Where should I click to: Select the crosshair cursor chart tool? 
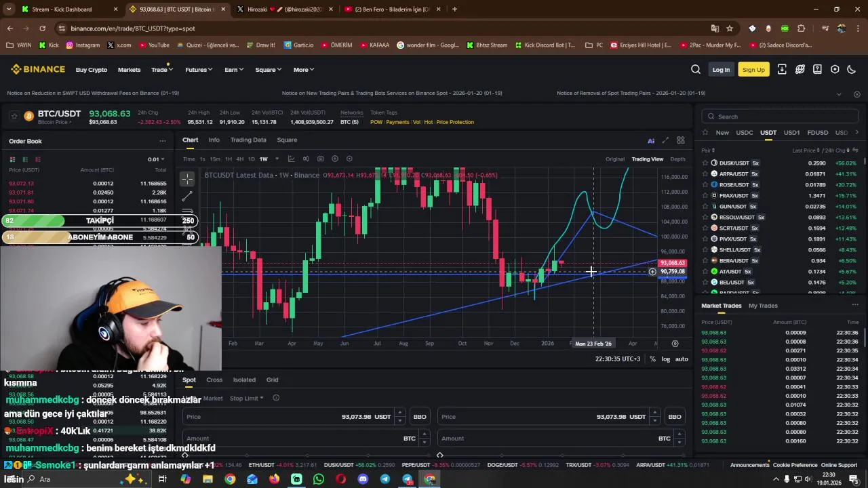point(187,179)
